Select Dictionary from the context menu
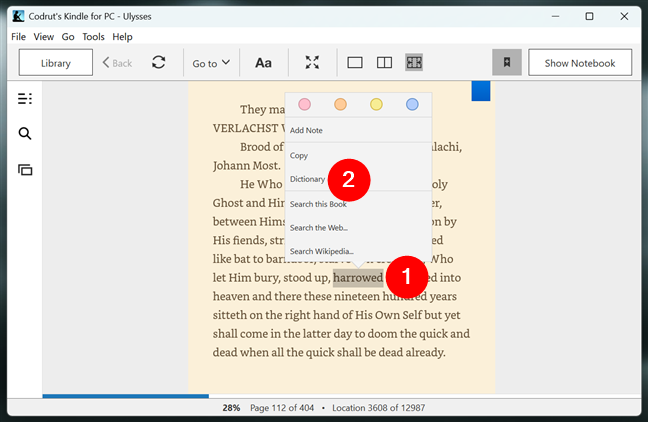The height and width of the screenshot is (422, 648). pos(308,179)
